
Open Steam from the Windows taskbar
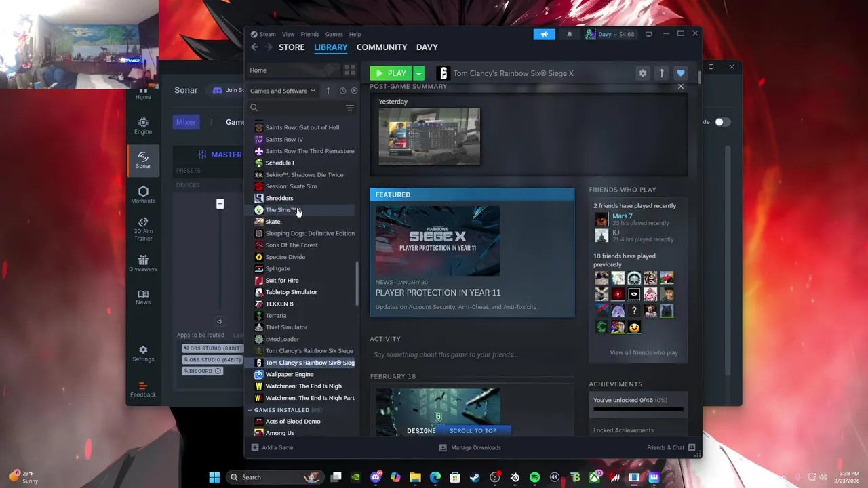pyautogui.click(x=475, y=477)
